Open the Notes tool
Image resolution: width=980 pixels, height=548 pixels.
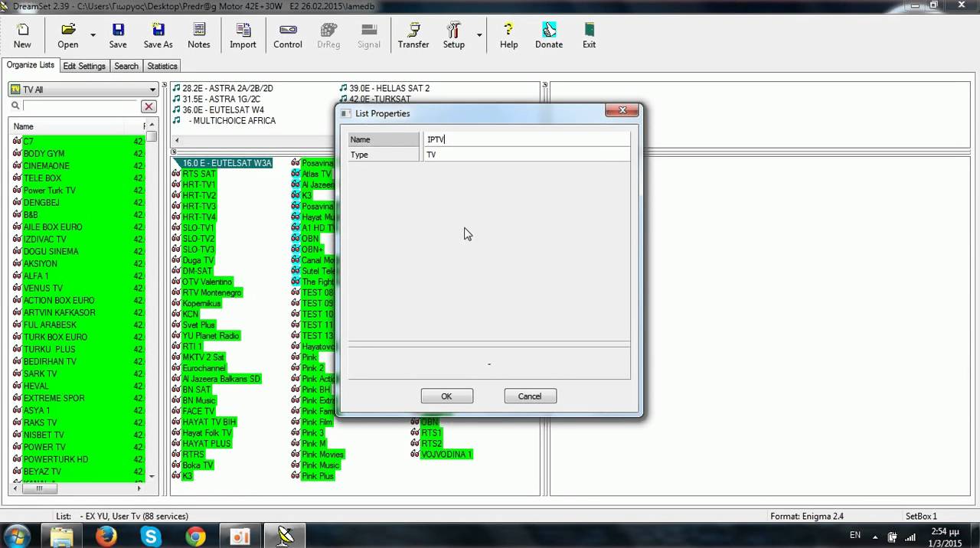click(x=199, y=35)
